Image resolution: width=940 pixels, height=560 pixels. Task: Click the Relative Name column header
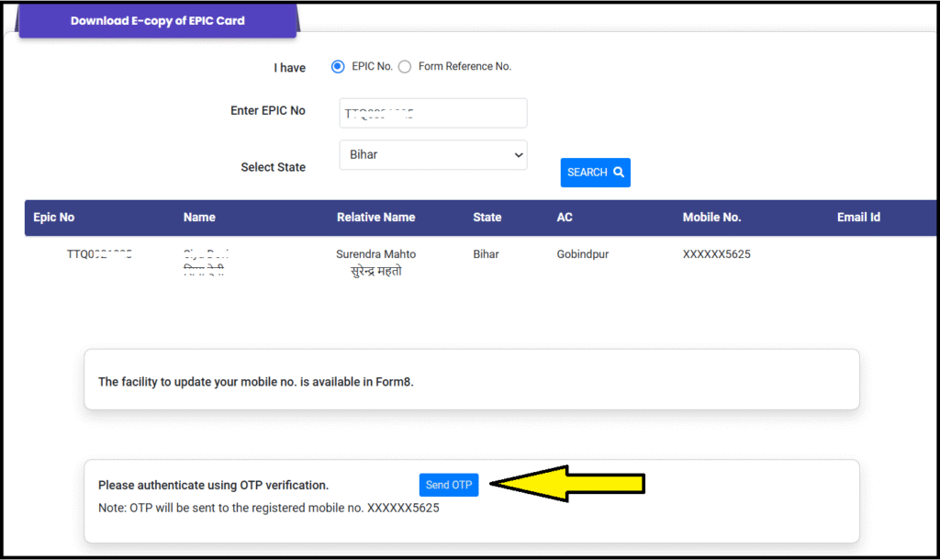pos(375,218)
